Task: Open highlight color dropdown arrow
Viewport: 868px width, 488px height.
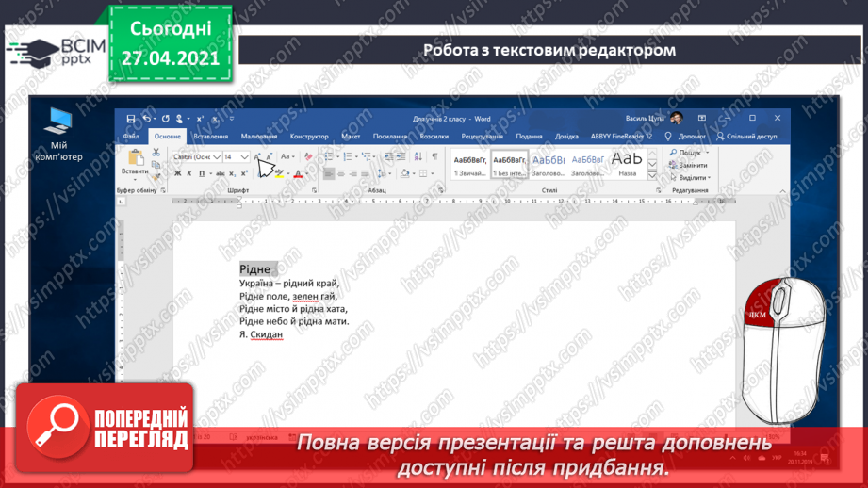Action: click(x=287, y=173)
